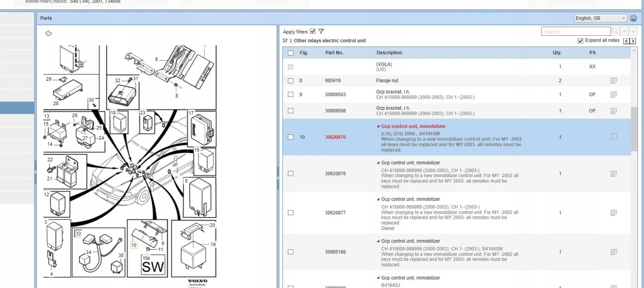This screenshot has height=288, width=644.
Task: Tick the select-all checkbox in the table header
Action: pos(291,53)
